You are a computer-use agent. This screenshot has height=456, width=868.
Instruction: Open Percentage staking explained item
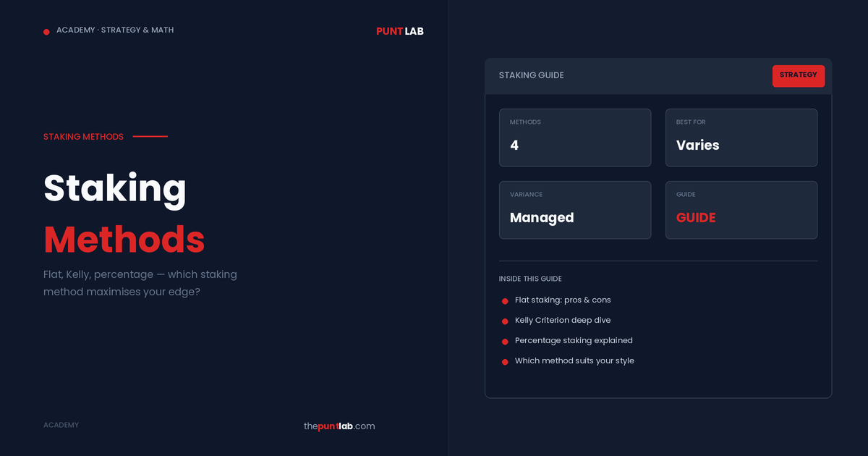[574, 340]
